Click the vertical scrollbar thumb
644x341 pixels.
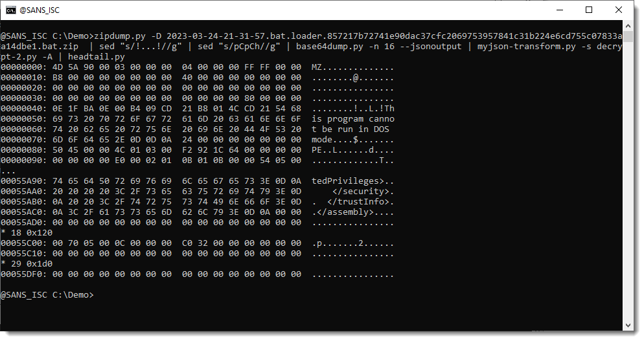628,175
